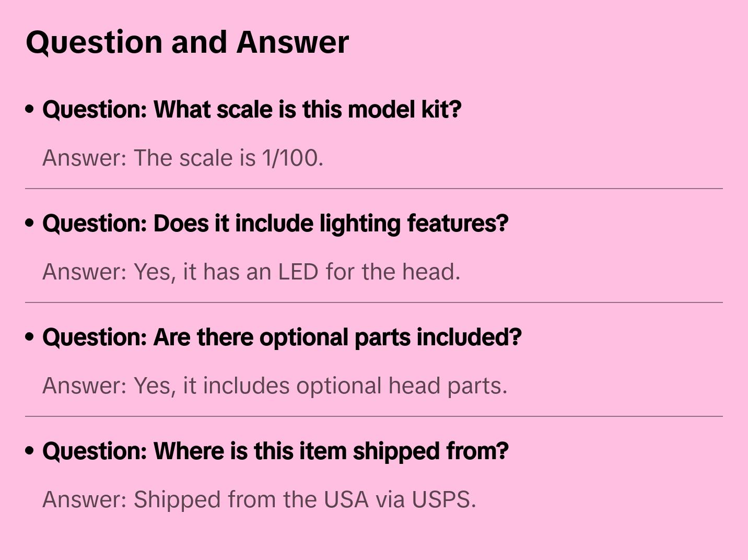The height and width of the screenshot is (560, 748).
Task: Select the lighting features question
Action: click(275, 224)
